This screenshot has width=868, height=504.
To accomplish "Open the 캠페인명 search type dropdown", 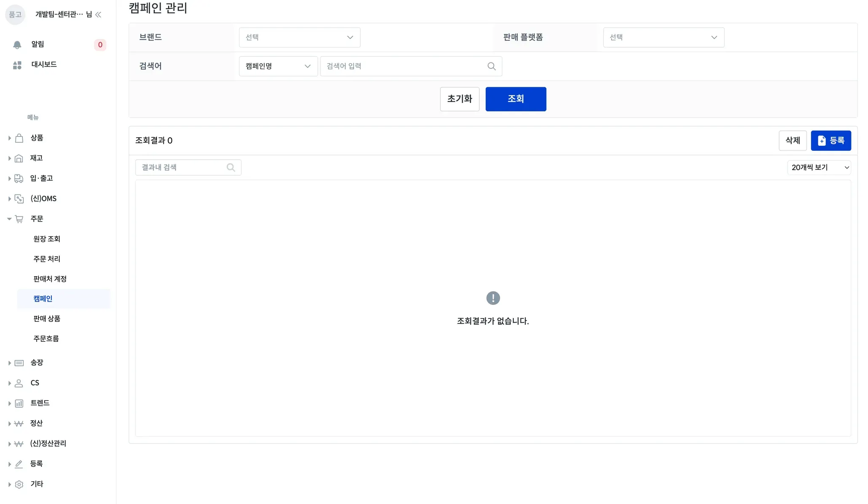I will pos(278,66).
